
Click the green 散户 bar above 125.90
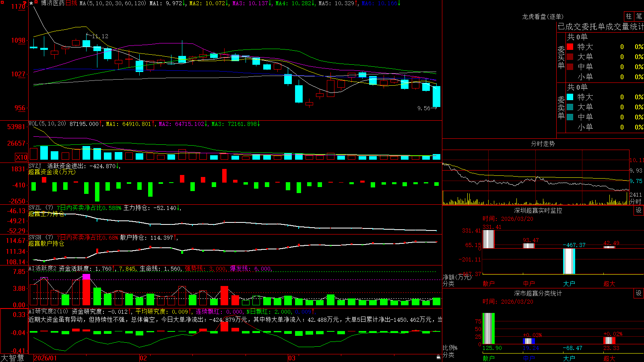coord(488,329)
